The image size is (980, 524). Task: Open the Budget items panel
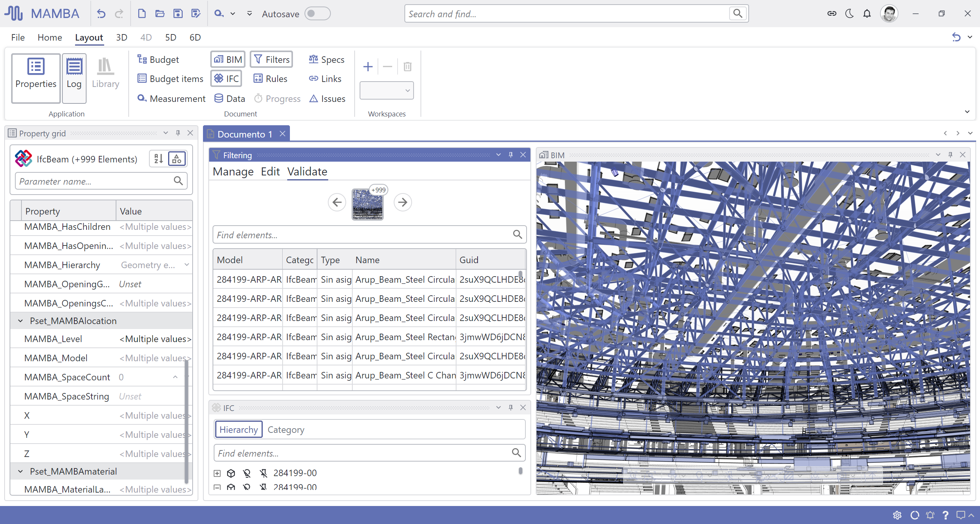coord(170,79)
